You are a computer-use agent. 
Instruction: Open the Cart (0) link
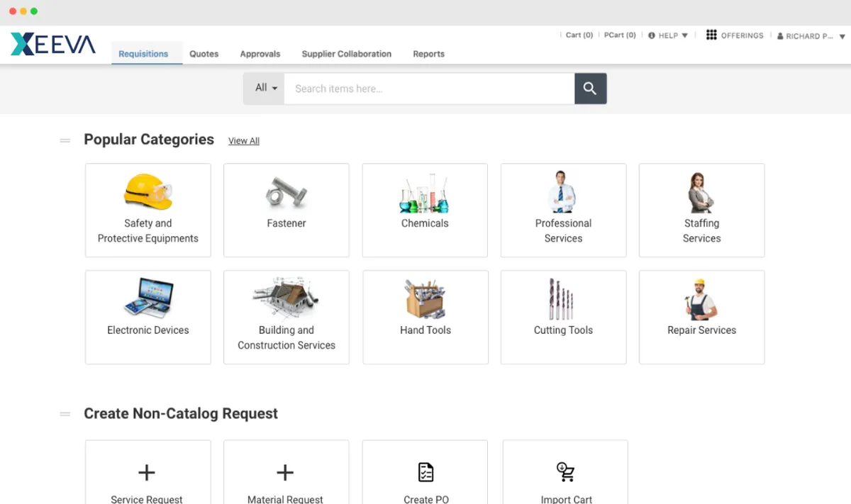coord(579,35)
